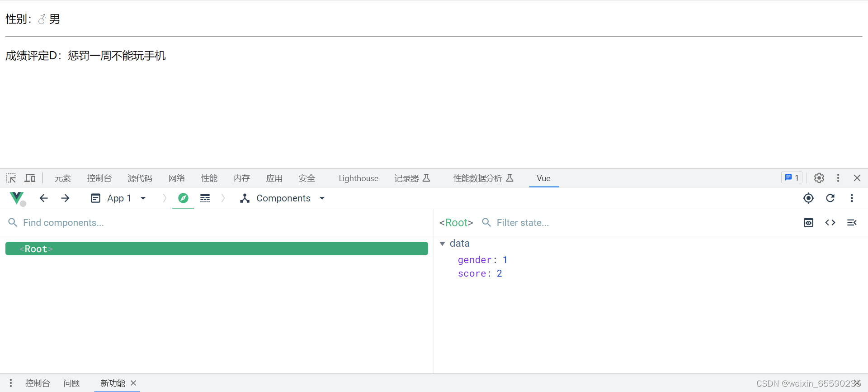Open the 应用 tab
This screenshot has height=392, width=868.
pyautogui.click(x=274, y=178)
